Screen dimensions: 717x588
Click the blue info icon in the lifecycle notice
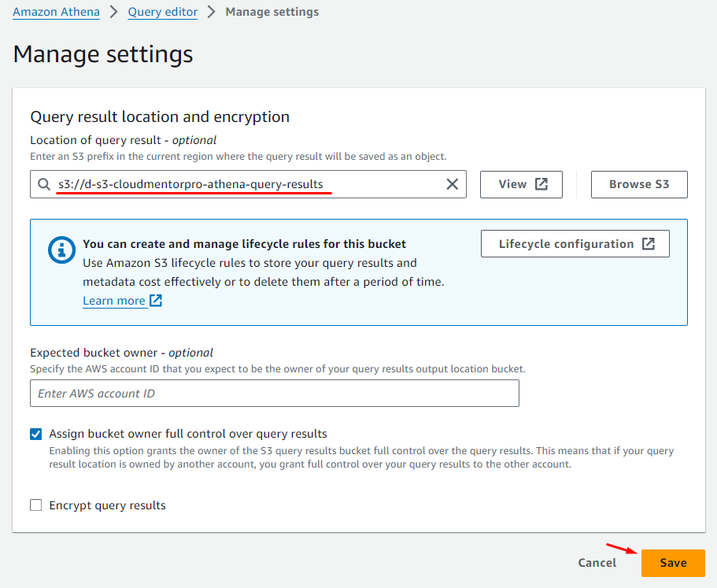(x=61, y=250)
